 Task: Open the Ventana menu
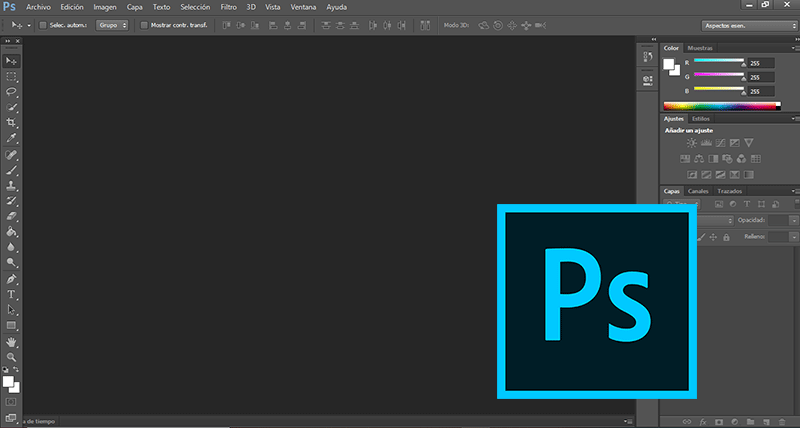click(303, 7)
